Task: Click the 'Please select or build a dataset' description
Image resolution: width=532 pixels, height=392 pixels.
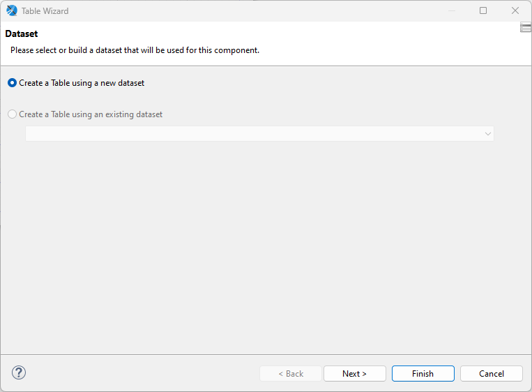Action: (x=135, y=50)
